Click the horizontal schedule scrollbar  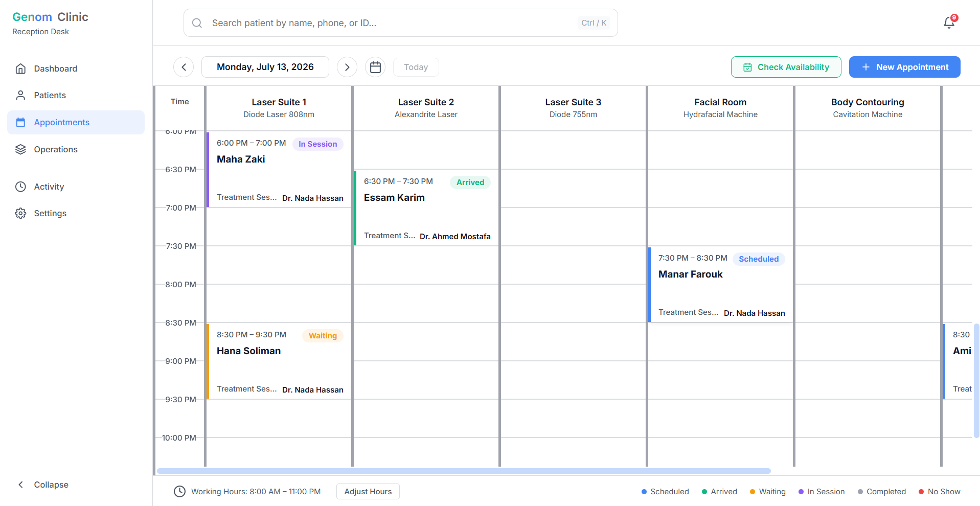click(x=464, y=471)
